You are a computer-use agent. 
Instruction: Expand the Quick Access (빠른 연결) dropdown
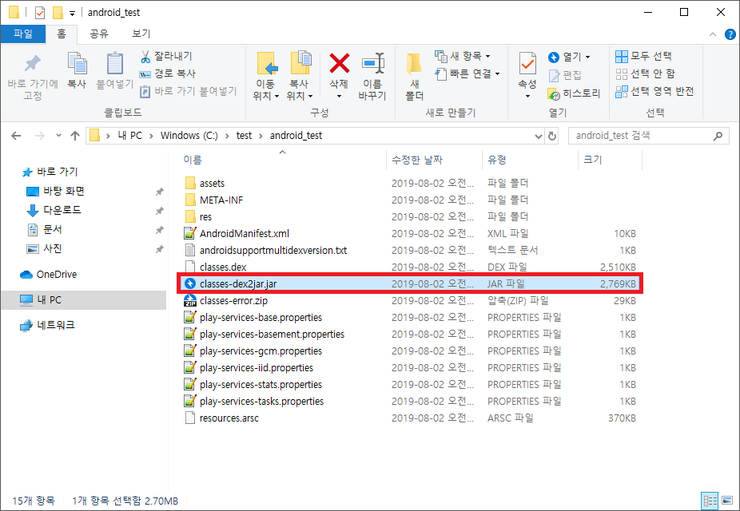point(468,73)
